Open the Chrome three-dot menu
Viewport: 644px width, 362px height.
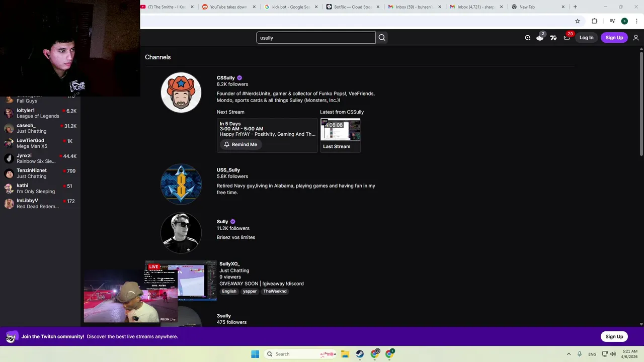(x=636, y=21)
